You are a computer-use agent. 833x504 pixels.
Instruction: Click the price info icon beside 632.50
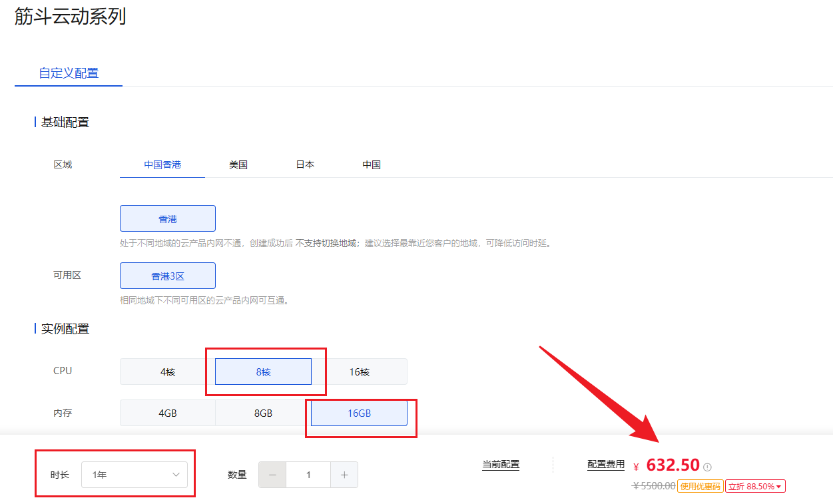coord(706,465)
